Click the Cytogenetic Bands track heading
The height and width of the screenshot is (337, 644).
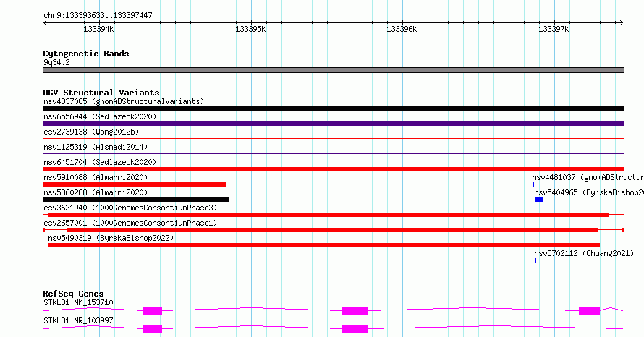coord(86,54)
